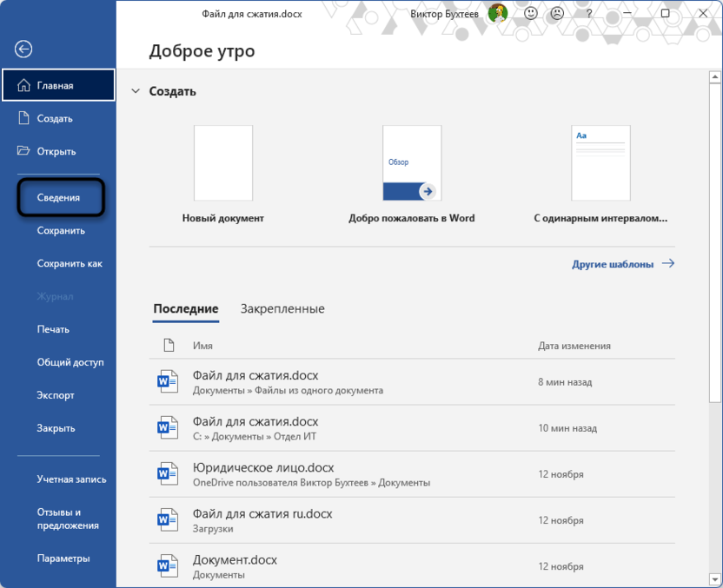Click the document icon in the Имя column header
This screenshot has height=588, width=723.
pos(170,345)
